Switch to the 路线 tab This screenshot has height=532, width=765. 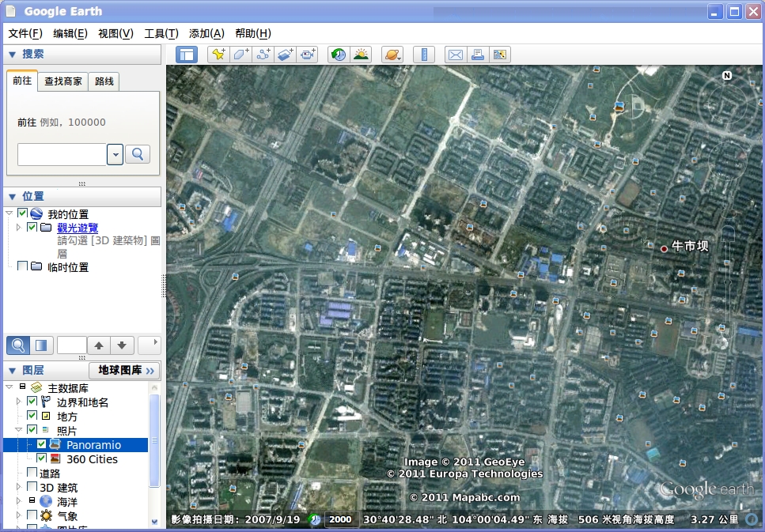(x=104, y=81)
